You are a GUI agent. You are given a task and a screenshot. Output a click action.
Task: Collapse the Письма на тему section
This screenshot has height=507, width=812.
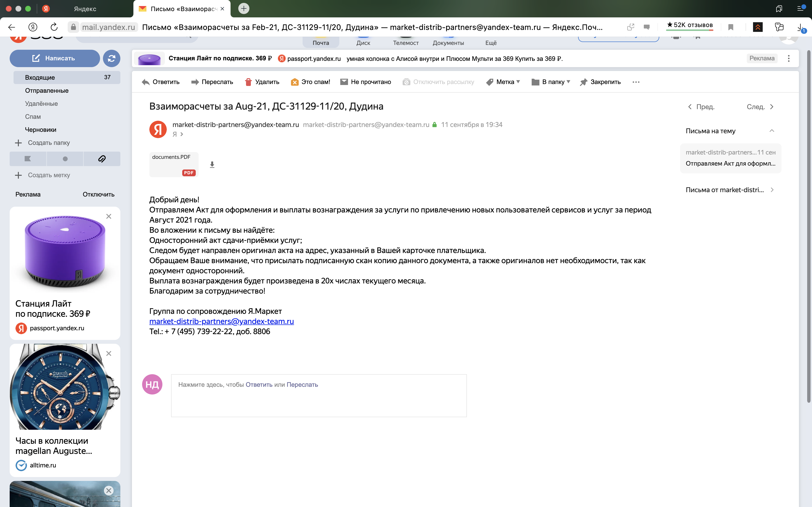pos(772,131)
